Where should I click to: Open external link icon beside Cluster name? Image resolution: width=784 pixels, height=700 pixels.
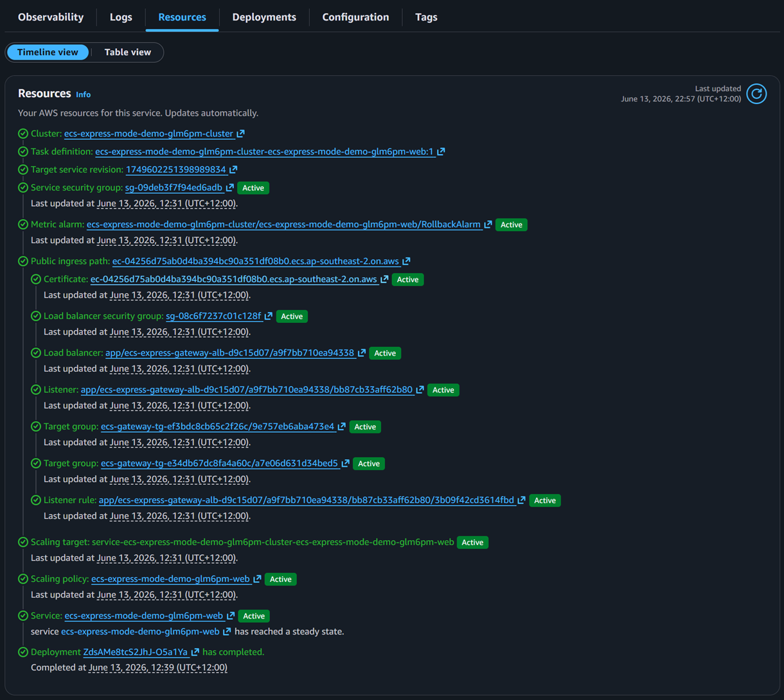pyautogui.click(x=240, y=134)
